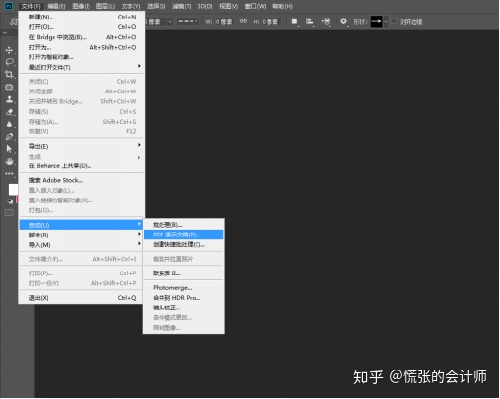Select the Path Selection arrow tool
This screenshot has height=399, width=500.
[9, 149]
